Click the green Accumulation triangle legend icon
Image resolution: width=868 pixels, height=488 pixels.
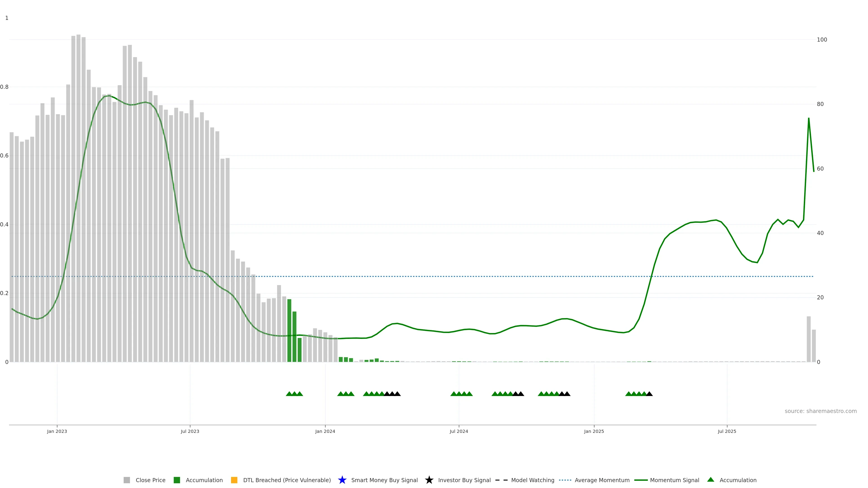click(711, 480)
